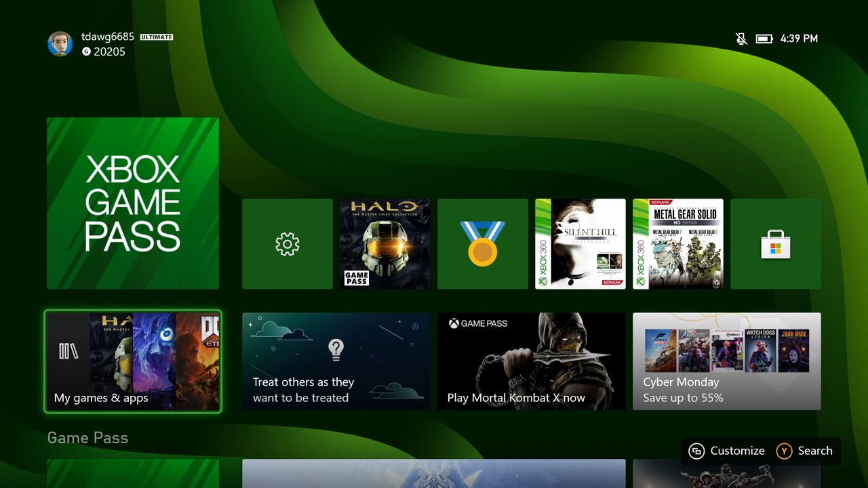Open Treat others as they want tile
The image size is (868, 488).
point(336,361)
